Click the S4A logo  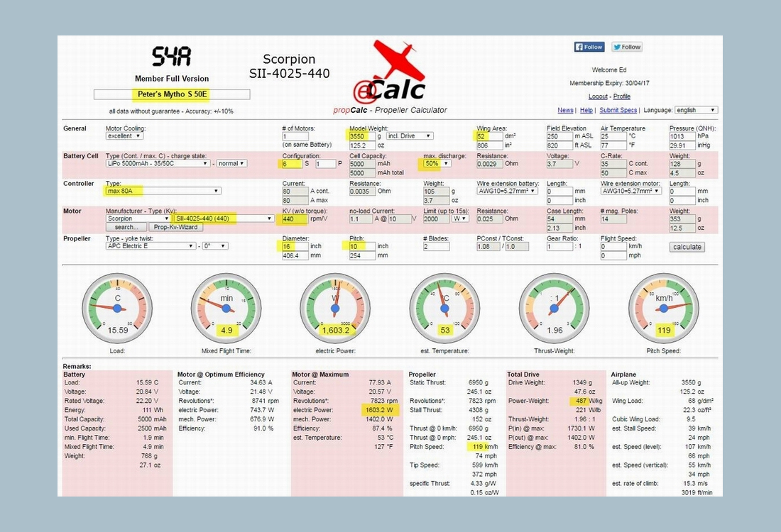click(171, 57)
